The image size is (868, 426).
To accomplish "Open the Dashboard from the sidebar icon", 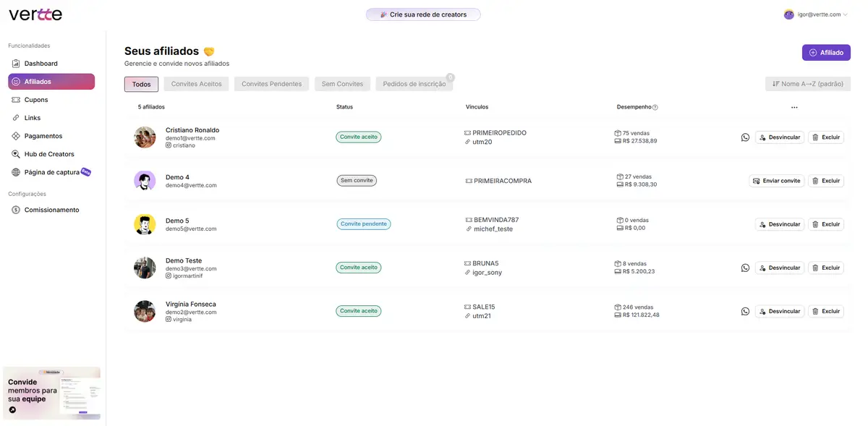I will 16,63.
